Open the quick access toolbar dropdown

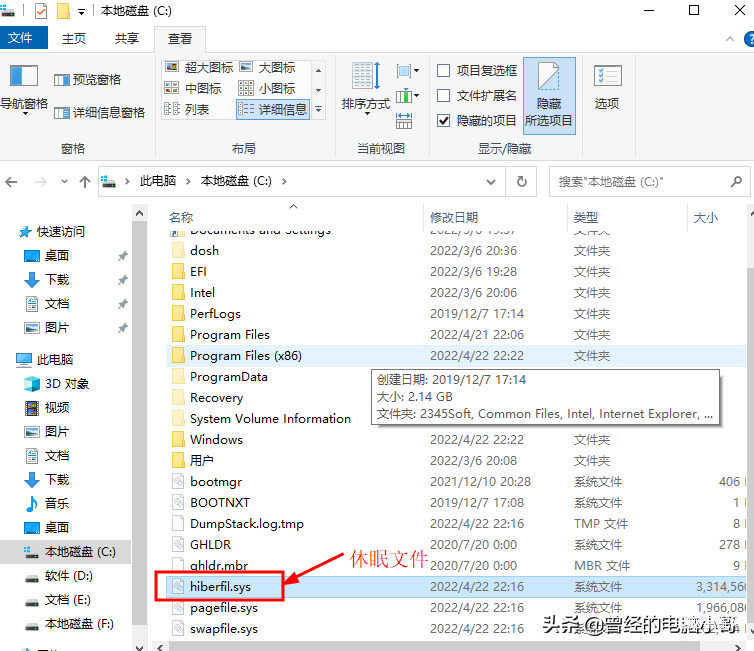coord(82,12)
